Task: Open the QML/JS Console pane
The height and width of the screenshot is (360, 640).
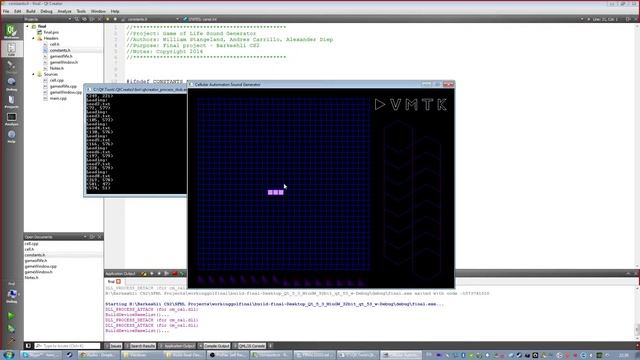Action: click(x=249, y=346)
